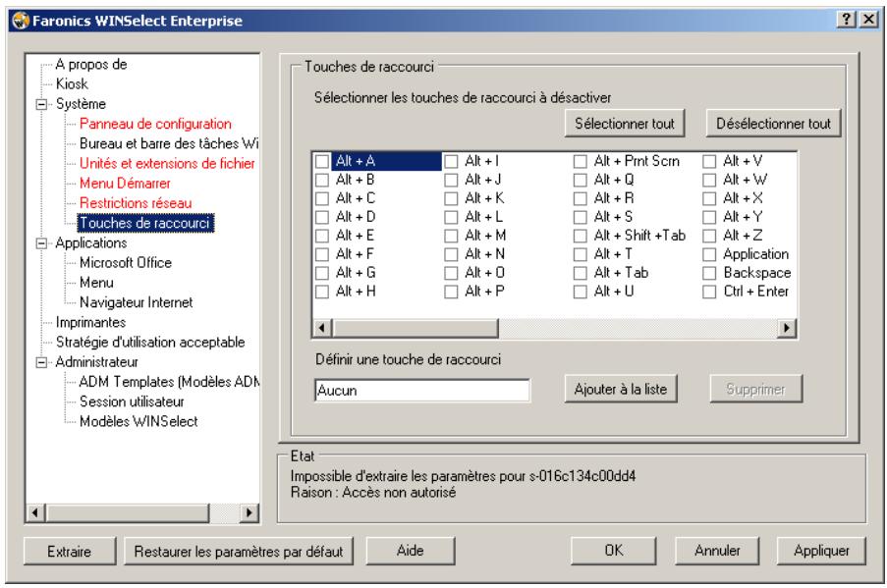Open Microsoft Office settings item

126,263
